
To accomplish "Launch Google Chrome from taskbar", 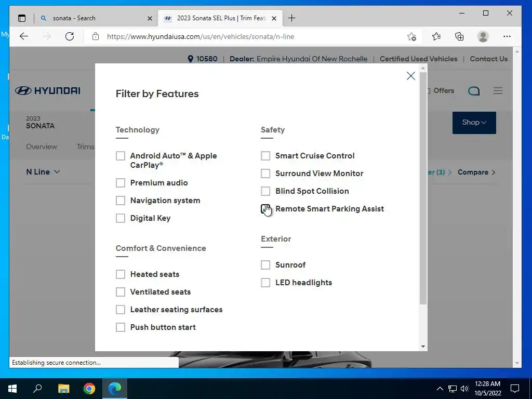I will (89, 389).
